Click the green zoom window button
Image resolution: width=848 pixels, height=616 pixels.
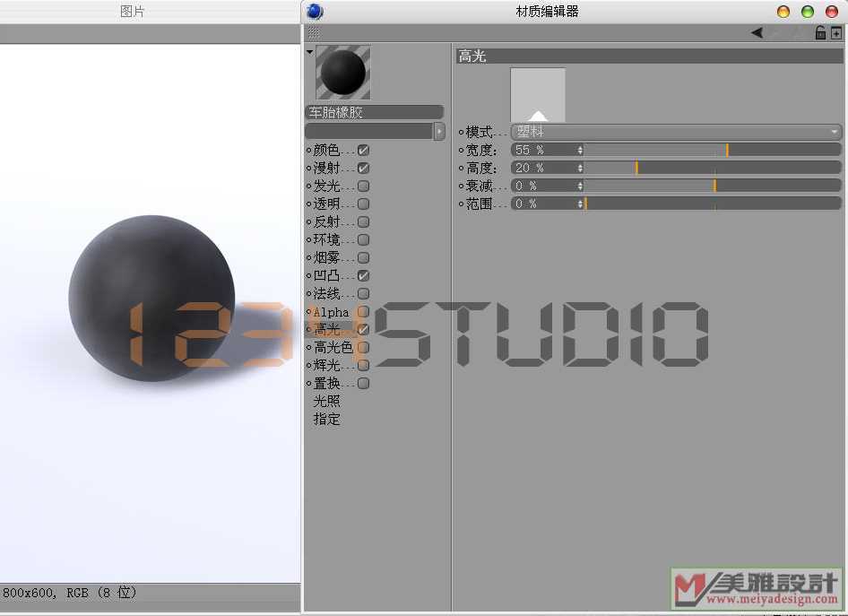[x=808, y=12]
